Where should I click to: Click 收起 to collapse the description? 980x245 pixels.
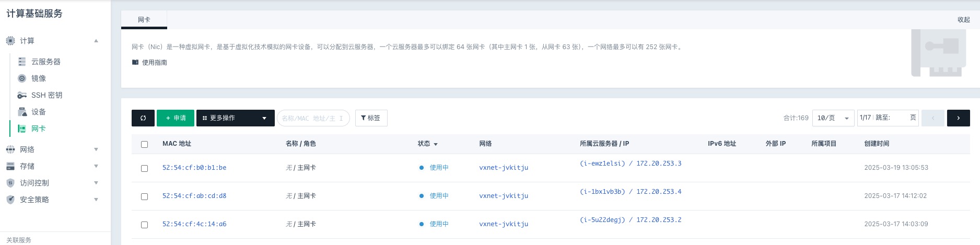tap(963, 20)
